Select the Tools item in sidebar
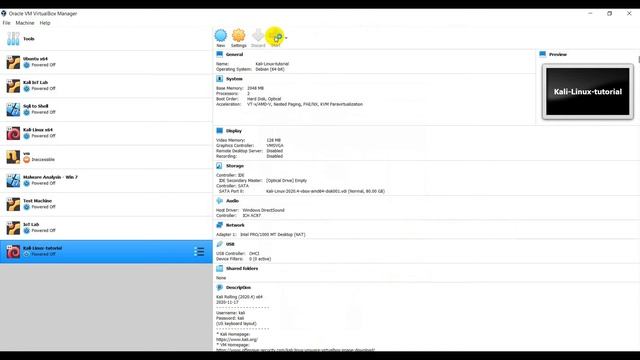Viewport: 640px width, 360px height. pos(106,39)
